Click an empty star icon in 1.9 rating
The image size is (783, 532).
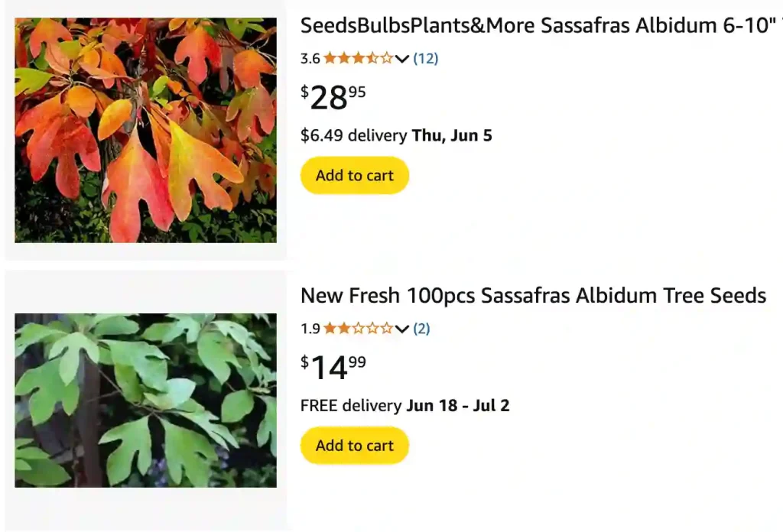386,329
